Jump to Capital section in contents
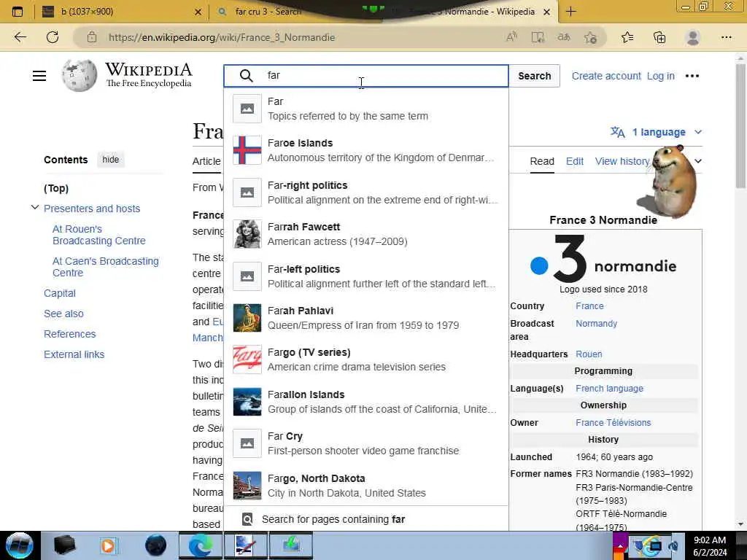The image size is (747, 560). click(x=60, y=293)
